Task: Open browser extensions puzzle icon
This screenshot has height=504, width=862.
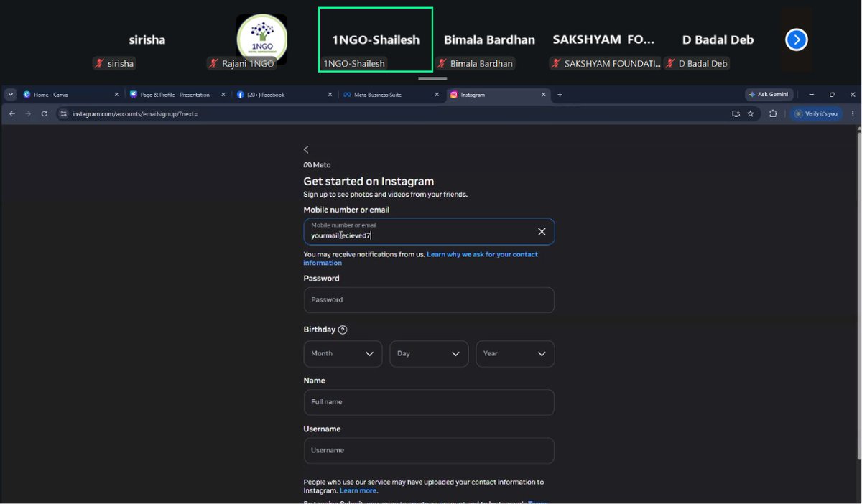Action: pos(773,113)
